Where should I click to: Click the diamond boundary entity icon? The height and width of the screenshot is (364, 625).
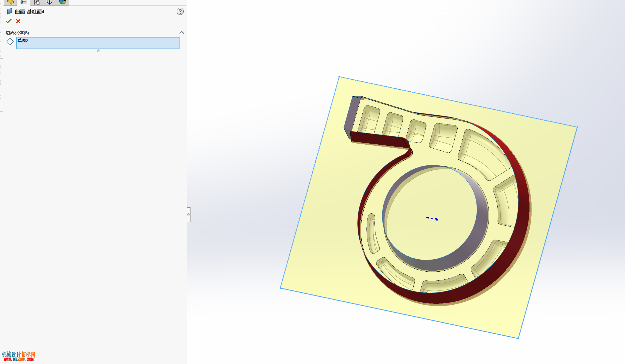(x=10, y=41)
